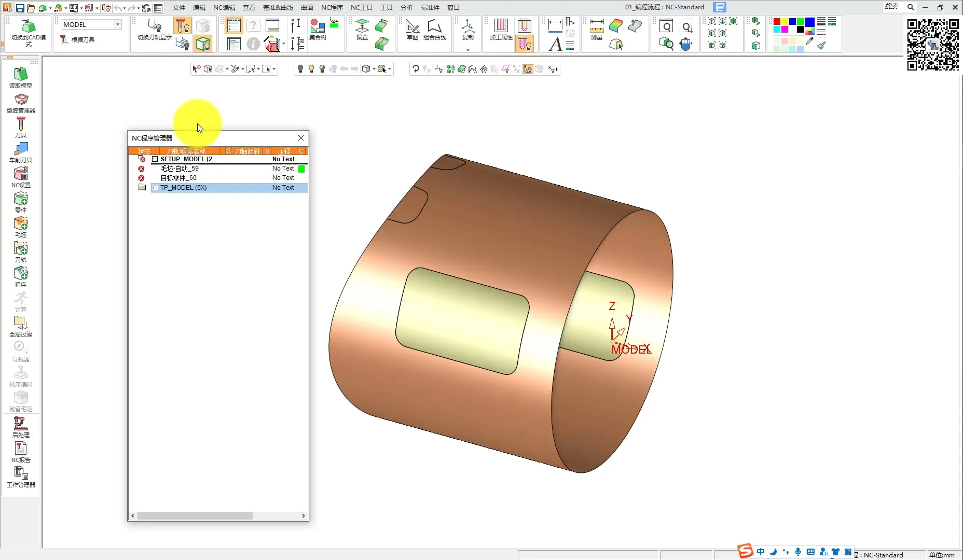The image size is (963, 560).
Task: Click the 集合树 toolbar icon
Action: 317,29
